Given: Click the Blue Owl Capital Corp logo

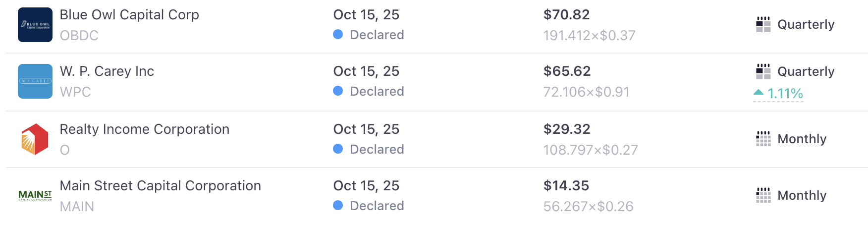Looking at the screenshot, I should click(35, 25).
